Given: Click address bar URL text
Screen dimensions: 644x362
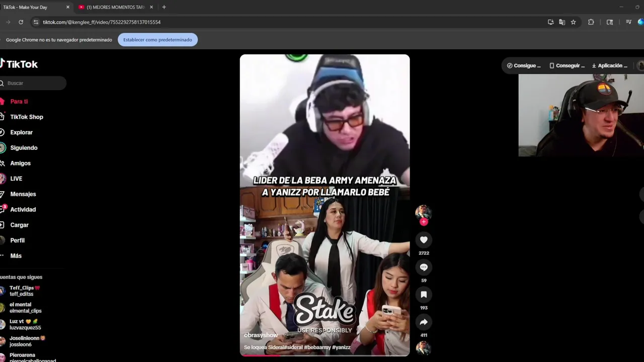Looking at the screenshot, I should (102, 22).
